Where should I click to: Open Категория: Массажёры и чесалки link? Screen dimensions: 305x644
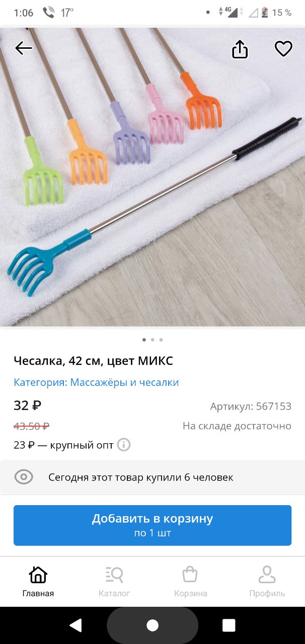(96, 382)
